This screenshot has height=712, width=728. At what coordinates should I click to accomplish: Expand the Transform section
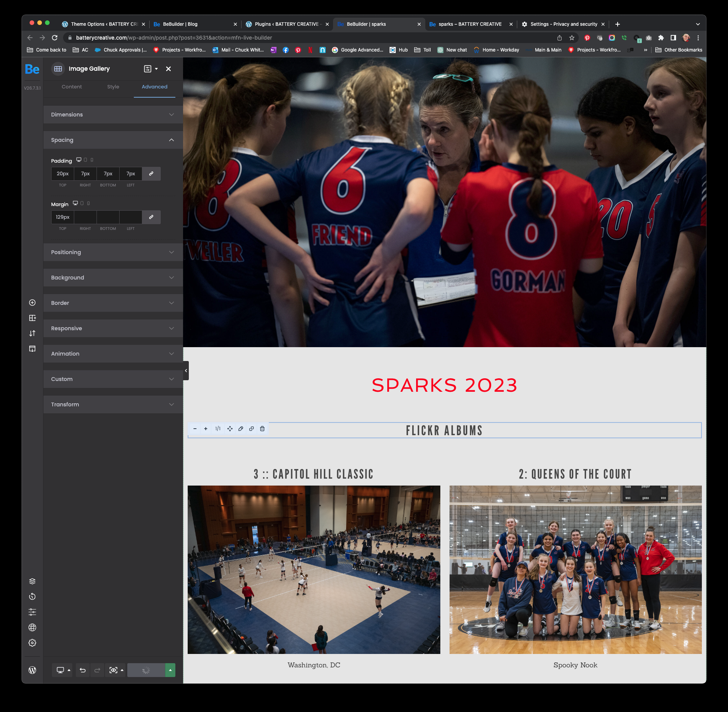click(x=113, y=404)
